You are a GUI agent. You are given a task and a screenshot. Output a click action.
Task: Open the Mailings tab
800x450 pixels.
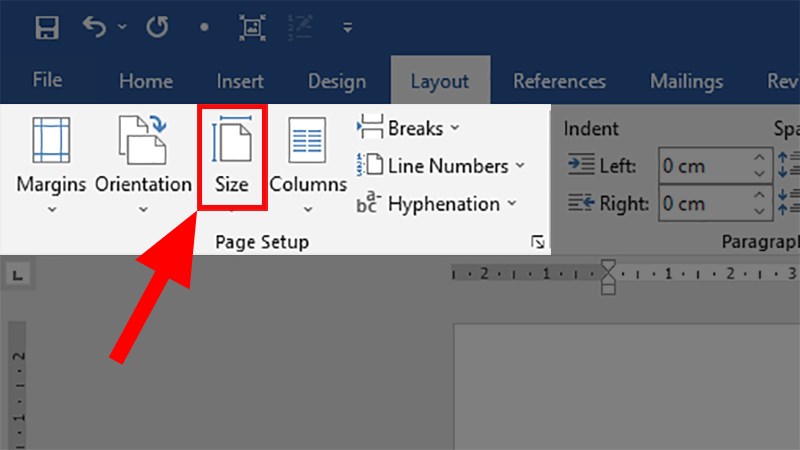coord(686,82)
